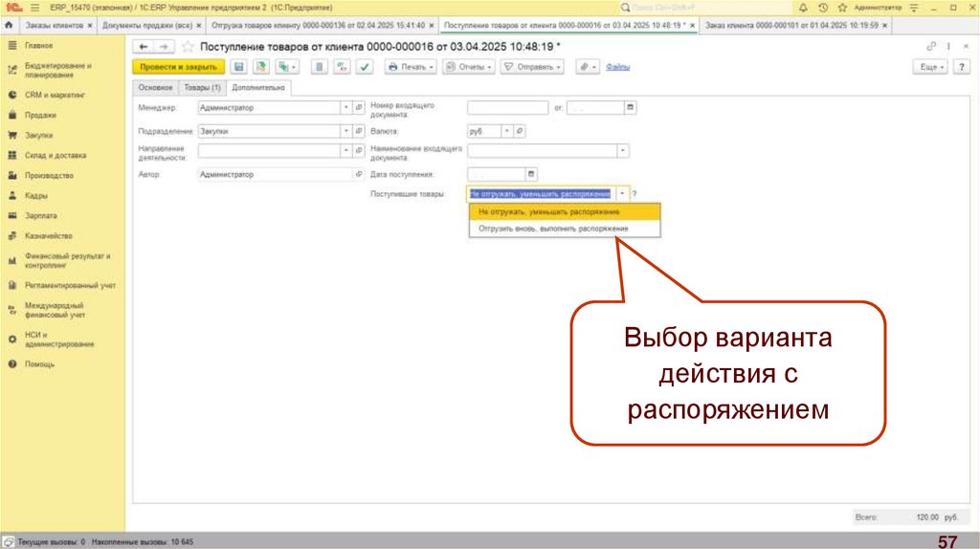Open Зарплата section in sidebar

tap(40, 215)
